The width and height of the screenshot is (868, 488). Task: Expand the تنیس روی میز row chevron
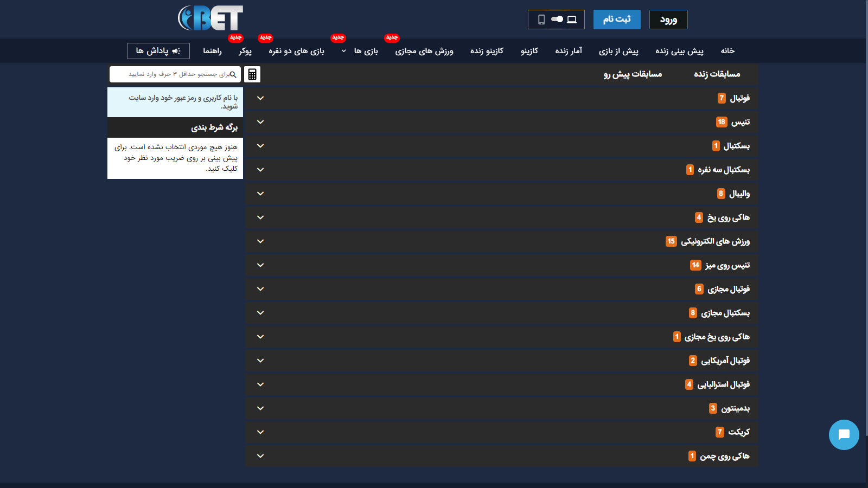(x=260, y=265)
